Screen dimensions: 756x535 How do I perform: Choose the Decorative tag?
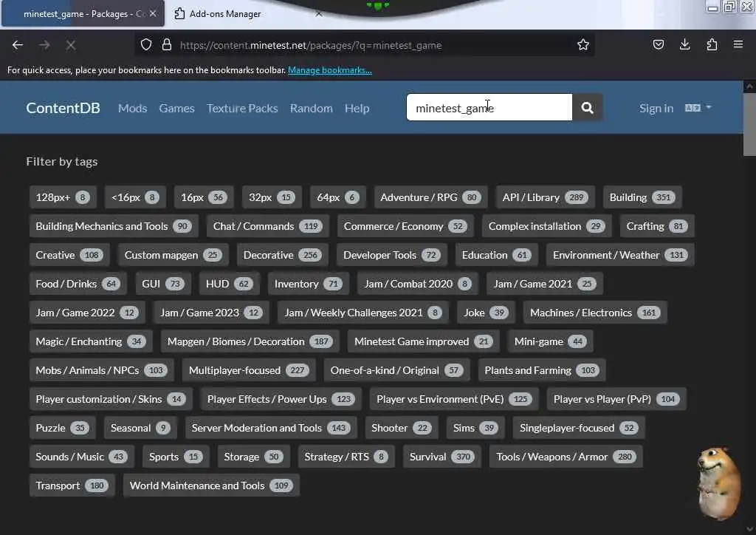pos(283,255)
